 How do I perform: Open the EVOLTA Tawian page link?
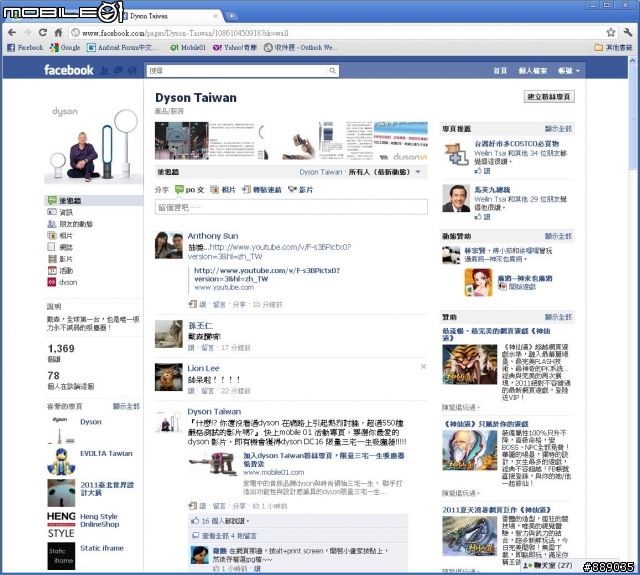(106, 453)
